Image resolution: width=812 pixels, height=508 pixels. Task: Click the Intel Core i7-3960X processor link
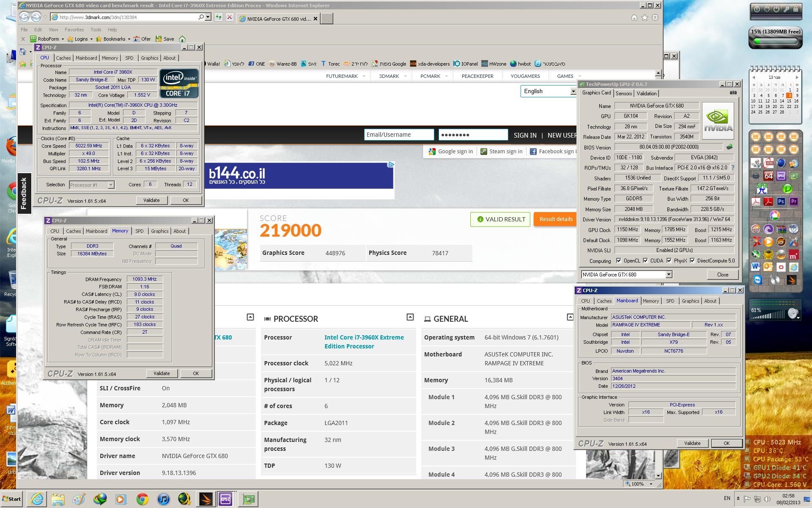364,342
